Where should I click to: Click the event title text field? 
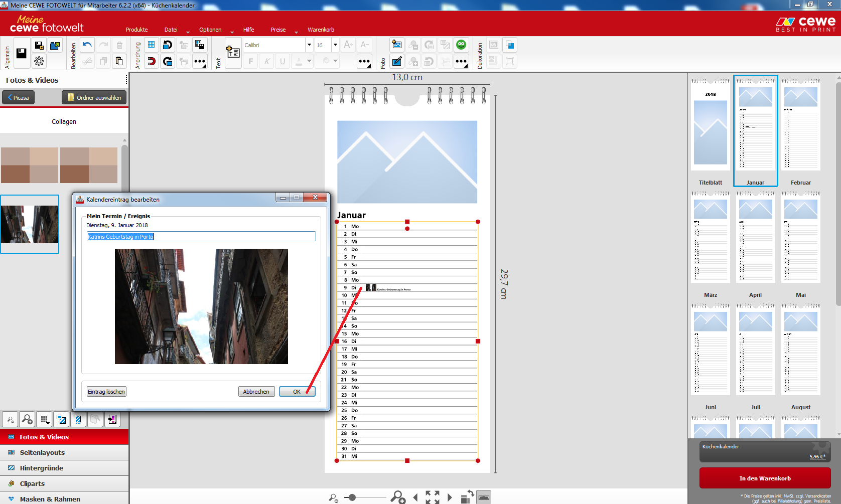[x=201, y=236]
